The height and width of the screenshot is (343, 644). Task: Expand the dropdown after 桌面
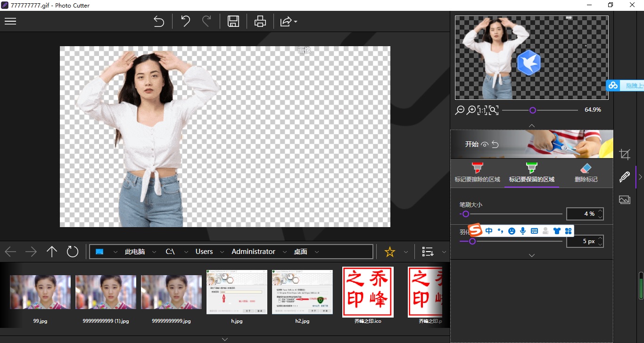tap(317, 252)
